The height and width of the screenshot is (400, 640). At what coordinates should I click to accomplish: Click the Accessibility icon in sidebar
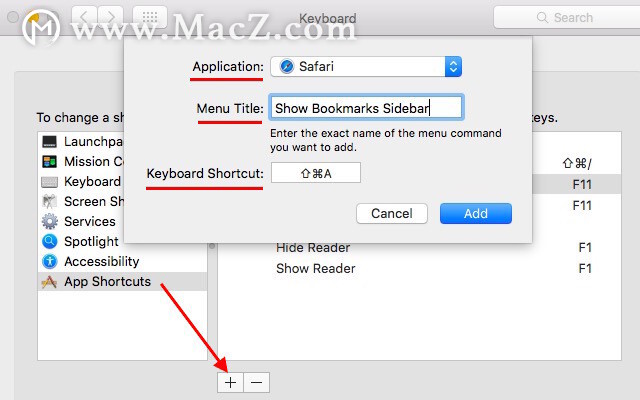pyautogui.click(x=49, y=262)
